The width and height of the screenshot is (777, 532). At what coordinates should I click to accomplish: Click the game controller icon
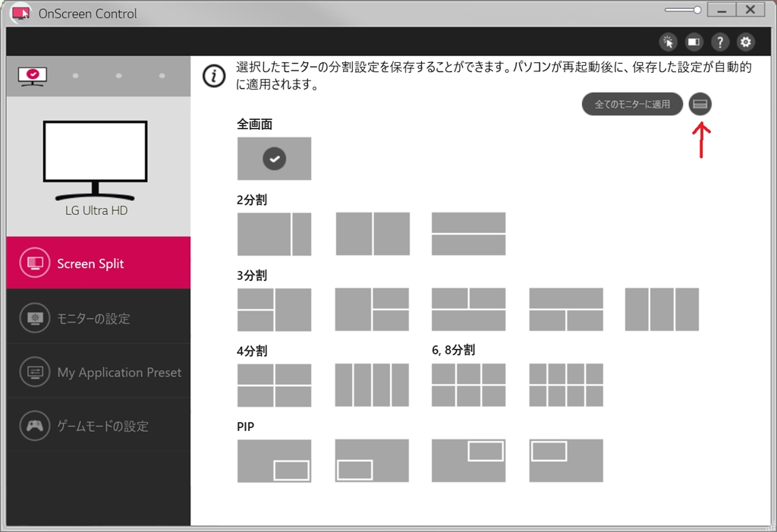pyautogui.click(x=35, y=426)
